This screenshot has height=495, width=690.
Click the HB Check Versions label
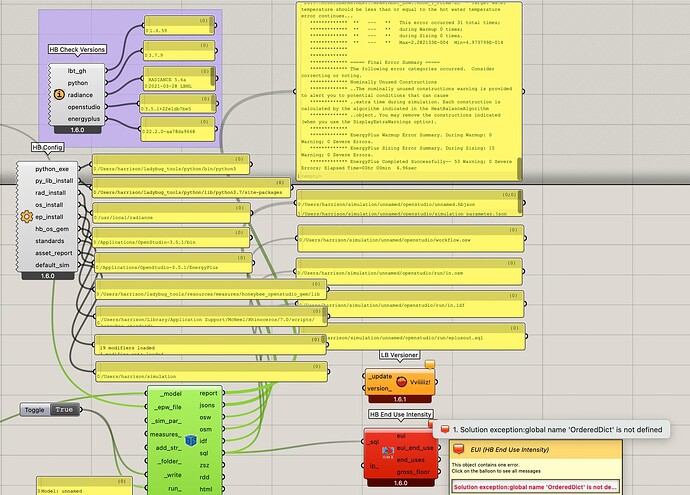[x=77, y=49]
